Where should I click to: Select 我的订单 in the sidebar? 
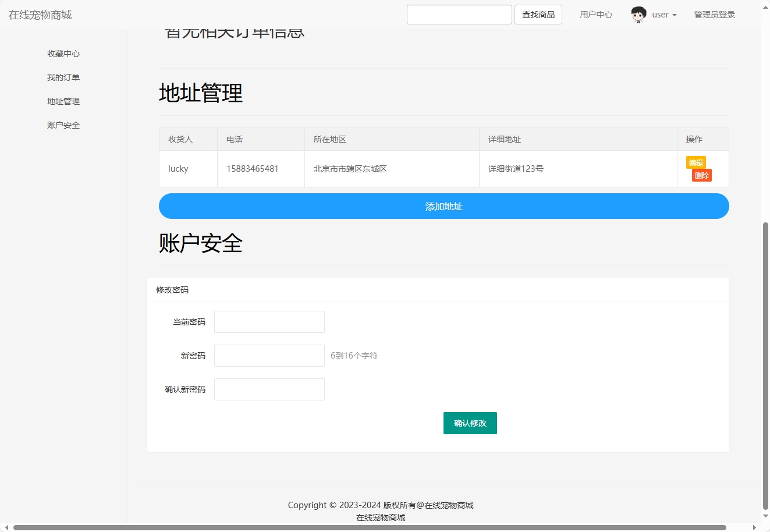(x=63, y=77)
